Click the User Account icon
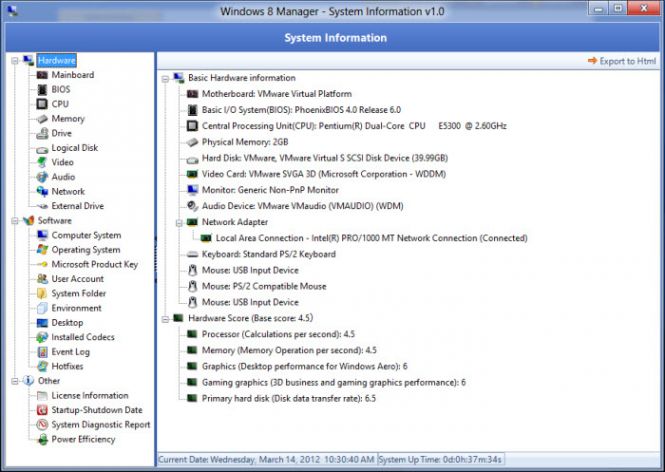 click(42, 279)
